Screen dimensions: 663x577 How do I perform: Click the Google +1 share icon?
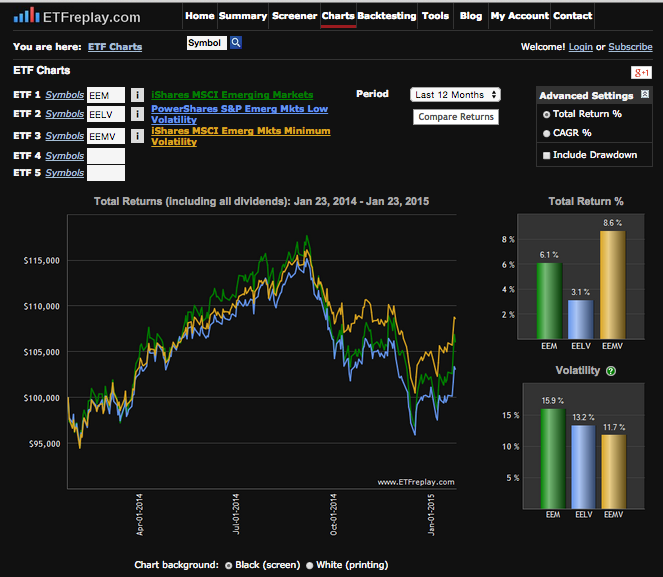click(641, 73)
